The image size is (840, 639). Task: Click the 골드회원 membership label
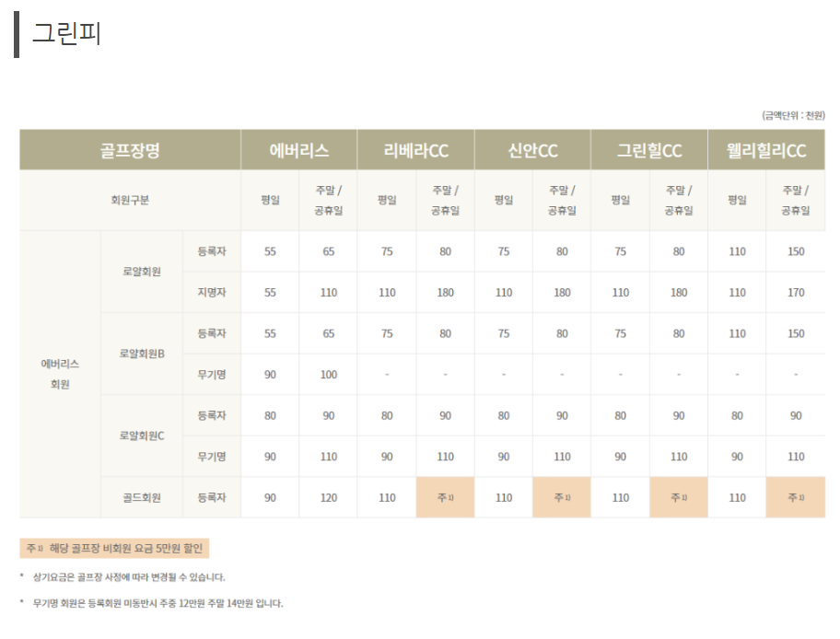[x=142, y=497]
